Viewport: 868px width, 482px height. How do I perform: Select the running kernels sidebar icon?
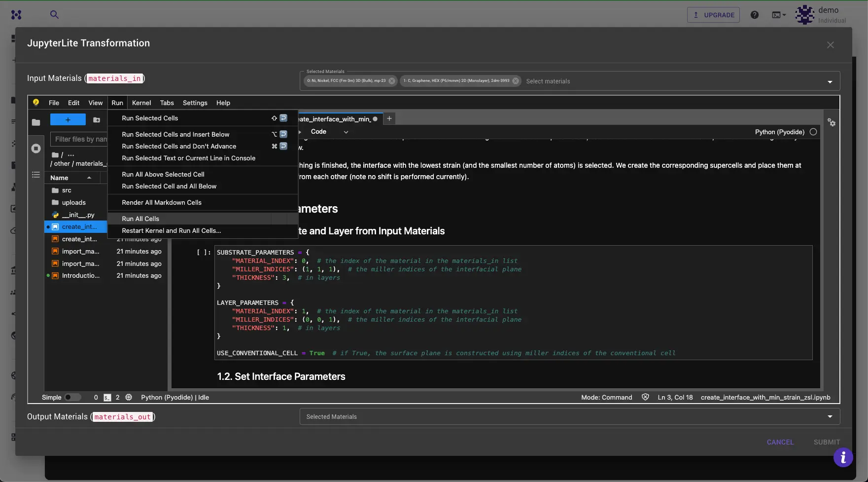coord(35,148)
